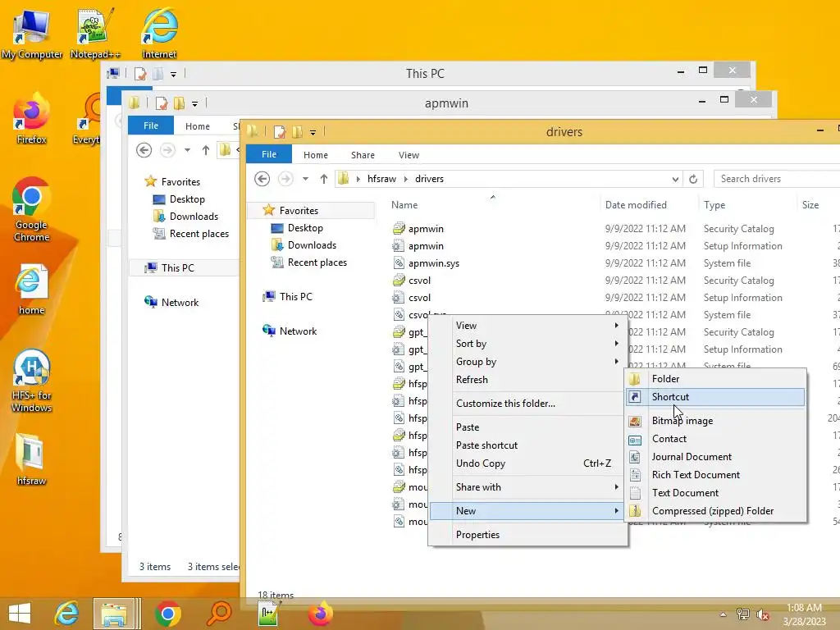
Task: Select Customize this folder... entry
Action: tap(527, 404)
